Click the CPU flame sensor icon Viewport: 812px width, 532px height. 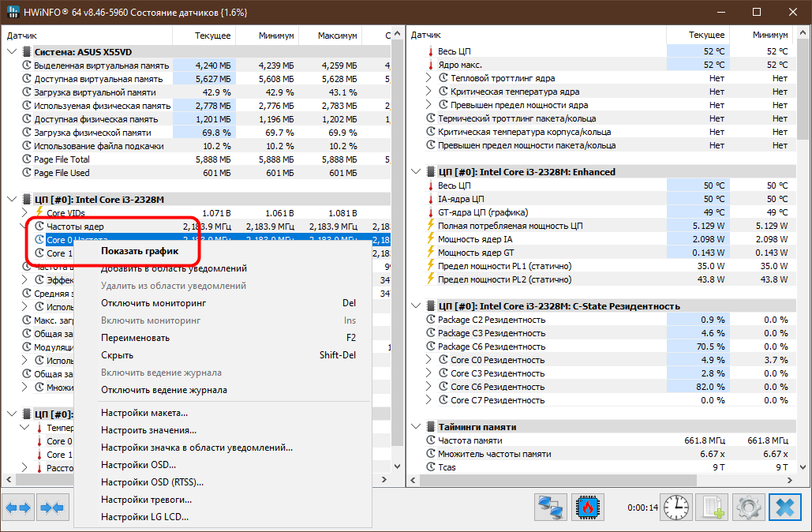(x=587, y=507)
